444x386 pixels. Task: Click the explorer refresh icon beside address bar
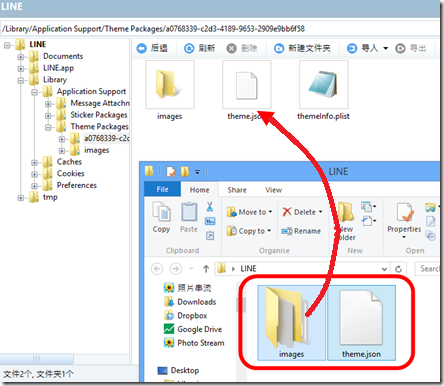pos(398,269)
